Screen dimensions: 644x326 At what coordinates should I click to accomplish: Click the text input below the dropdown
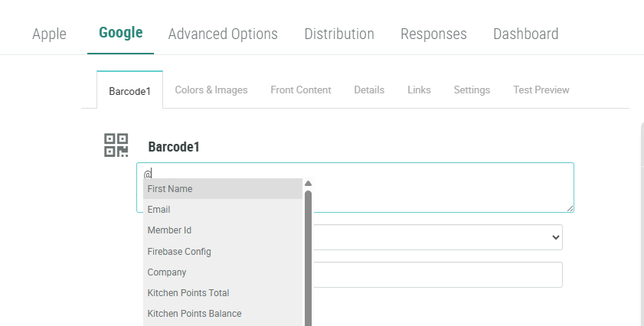tap(438, 275)
